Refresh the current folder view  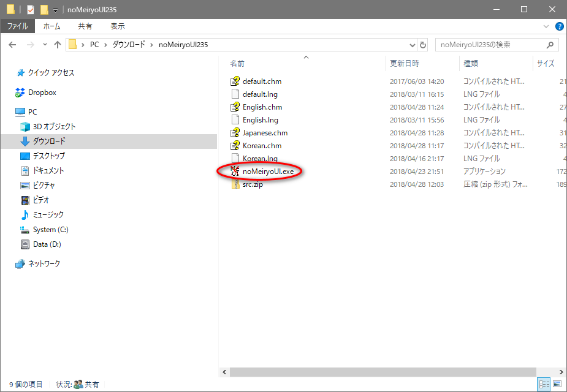pyautogui.click(x=423, y=45)
